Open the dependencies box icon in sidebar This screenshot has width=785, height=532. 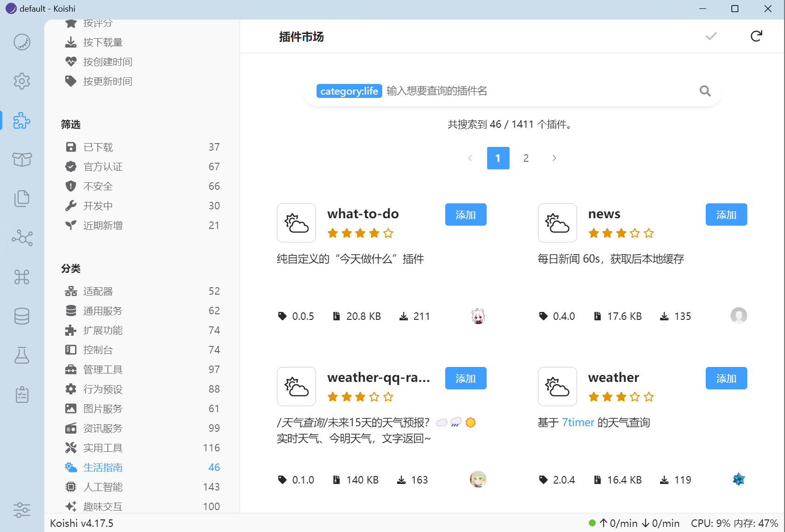22,159
